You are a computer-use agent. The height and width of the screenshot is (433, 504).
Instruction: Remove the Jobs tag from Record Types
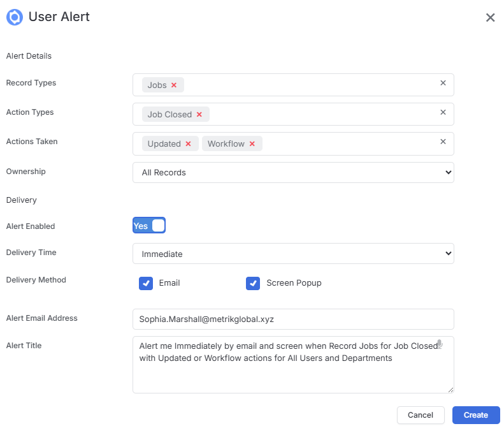(x=174, y=85)
